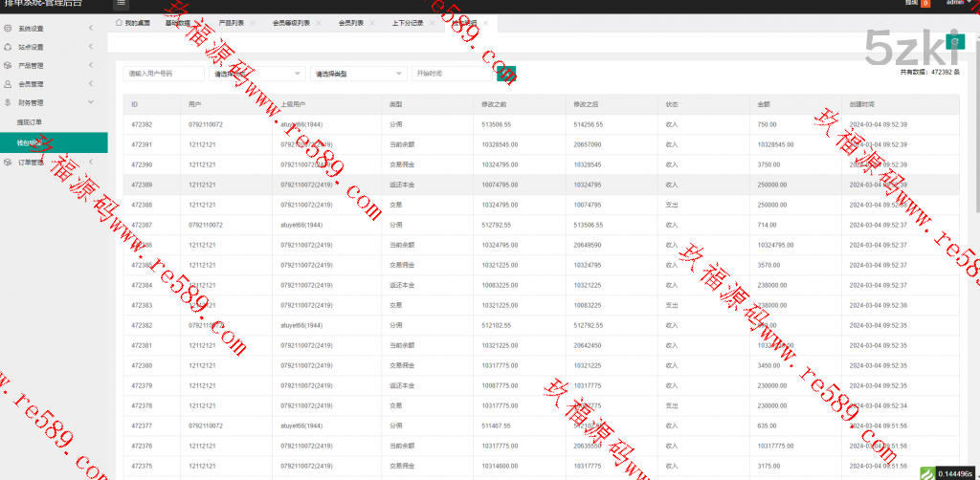Collapse the 财务管理 menu chevron
980x480 pixels.
pyautogui.click(x=90, y=102)
